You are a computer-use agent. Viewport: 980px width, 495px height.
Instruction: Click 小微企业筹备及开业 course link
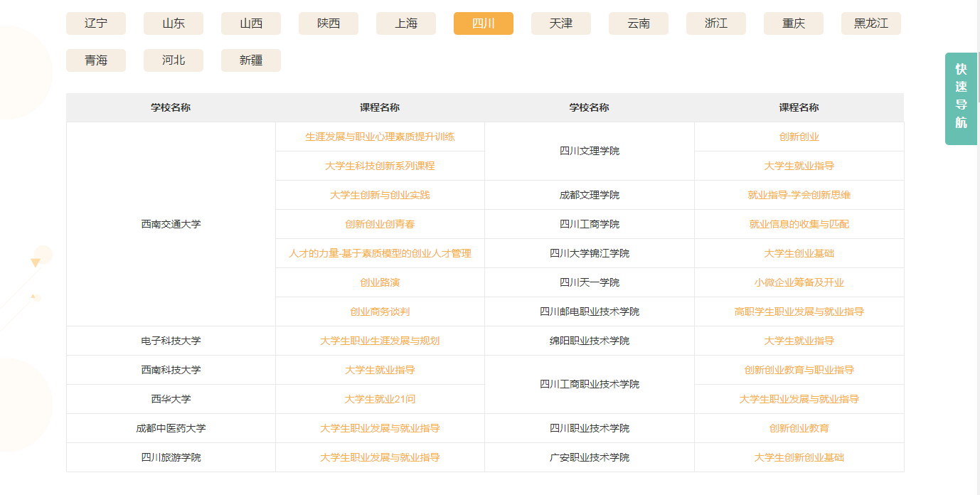[799, 282]
